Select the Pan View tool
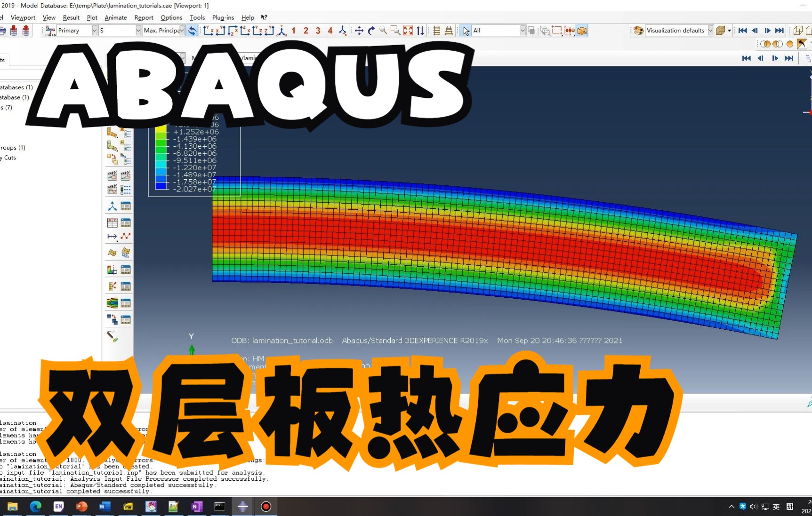Screen dimensions: 812x516 point(359,31)
